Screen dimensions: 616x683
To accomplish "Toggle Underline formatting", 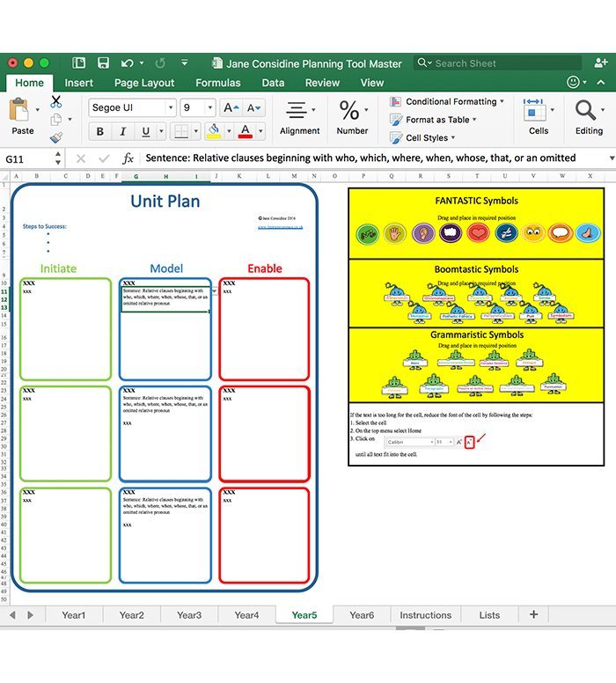I will coord(146,131).
